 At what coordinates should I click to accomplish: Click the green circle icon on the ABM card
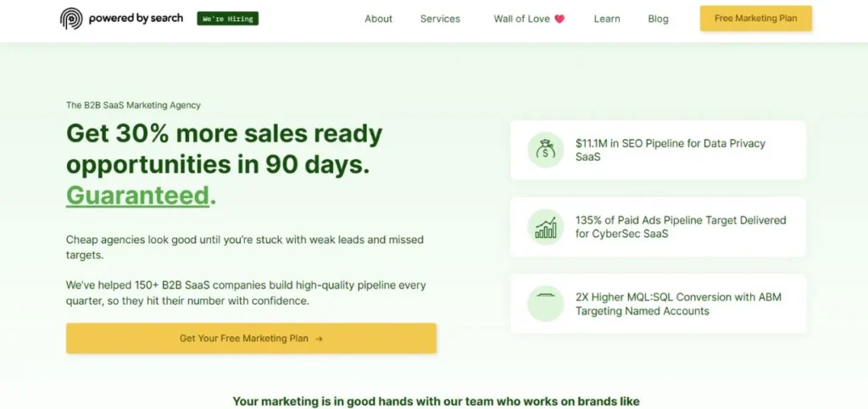click(545, 303)
